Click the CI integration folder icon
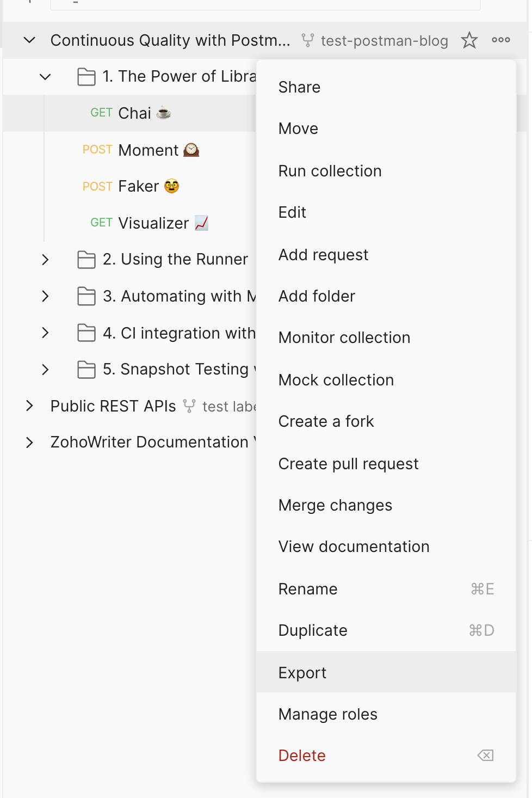 coord(86,333)
